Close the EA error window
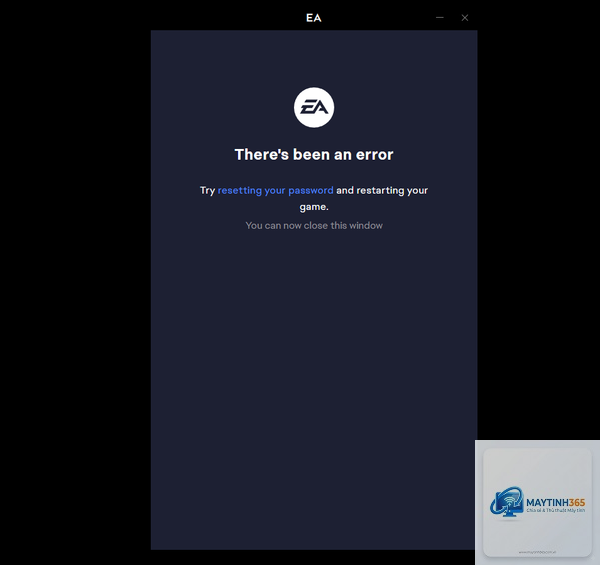 465,18
